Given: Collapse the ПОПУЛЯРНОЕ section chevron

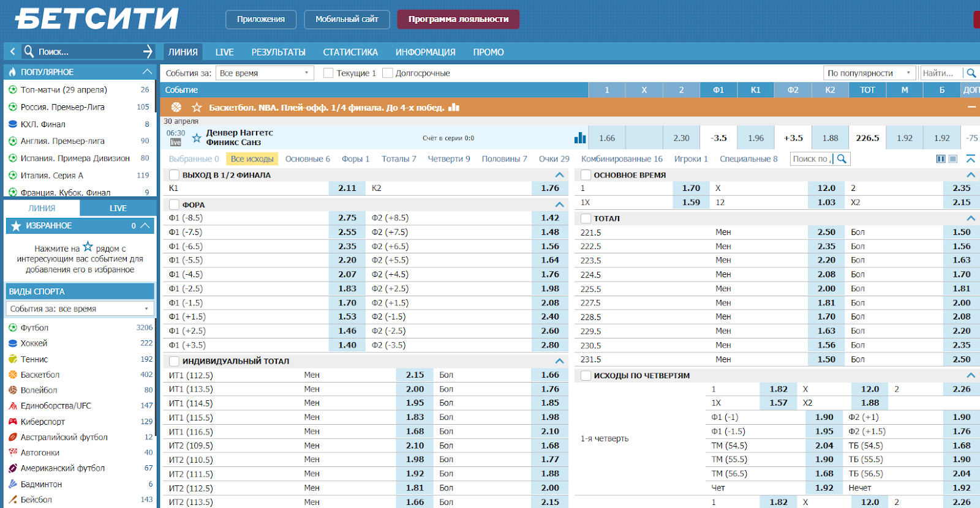Looking at the screenshot, I should pyautogui.click(x=147, y=72).
